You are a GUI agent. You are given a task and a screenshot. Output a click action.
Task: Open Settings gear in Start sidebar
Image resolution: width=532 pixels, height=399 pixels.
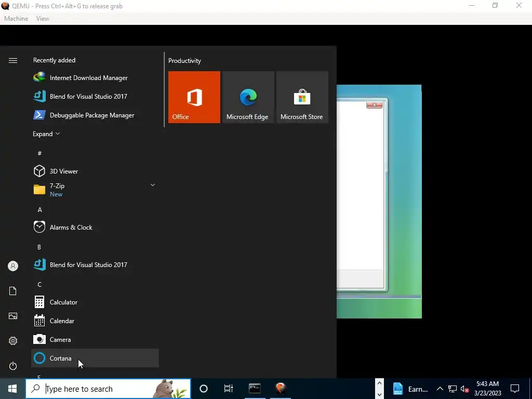click(x=13, y=341)
